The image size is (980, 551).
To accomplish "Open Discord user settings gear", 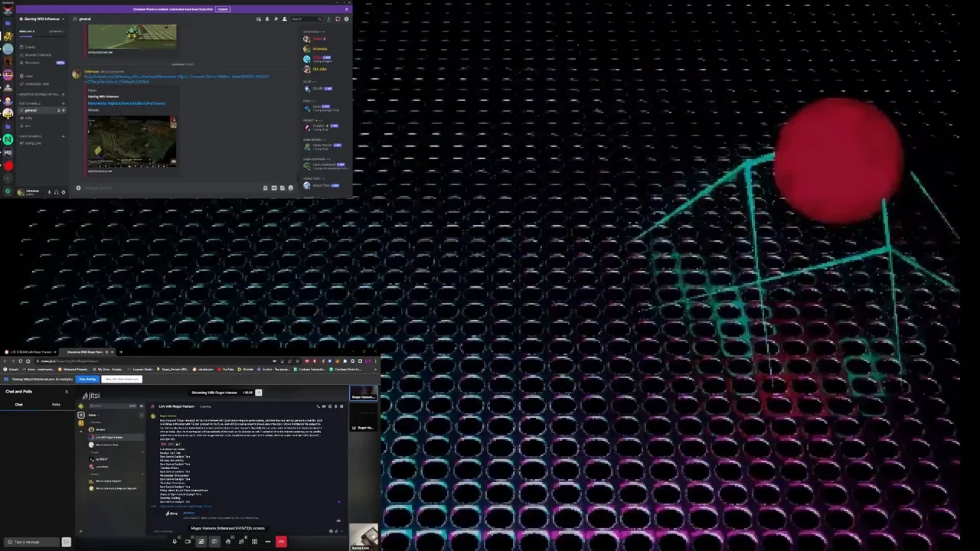I will click(64, 192).
